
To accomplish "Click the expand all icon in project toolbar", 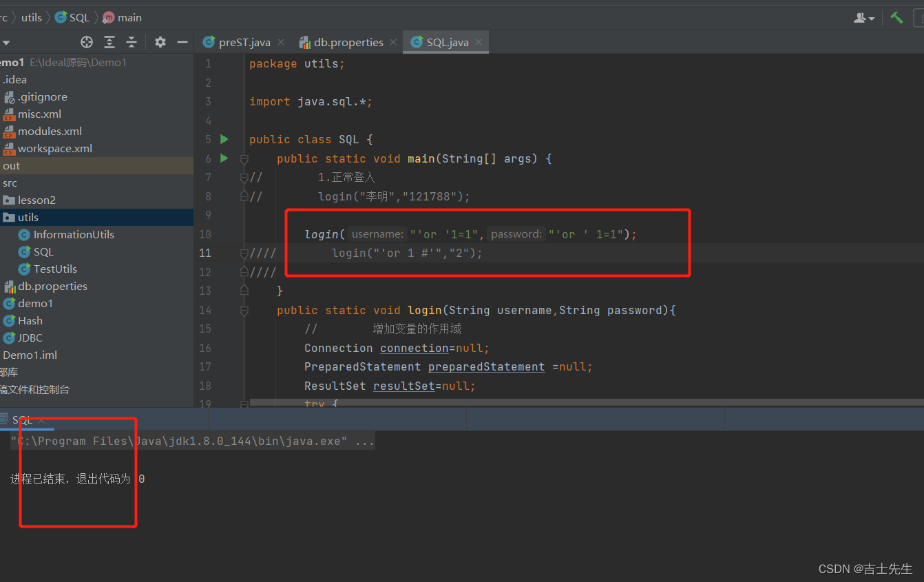I will pyautogui.click(x=109, y=42).
